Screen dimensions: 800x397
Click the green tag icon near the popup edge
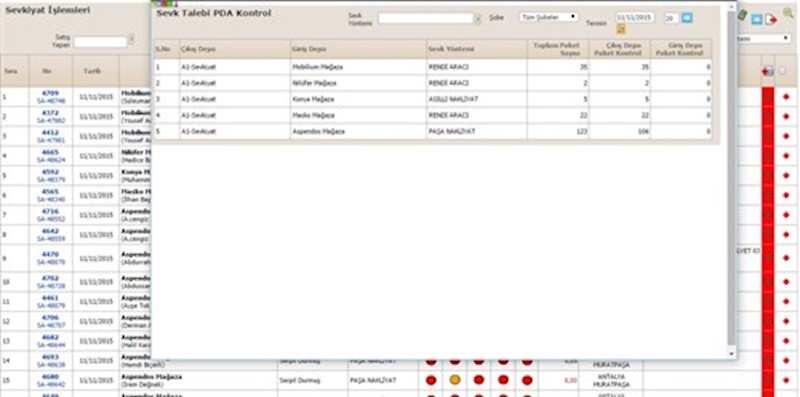point(742,15)
